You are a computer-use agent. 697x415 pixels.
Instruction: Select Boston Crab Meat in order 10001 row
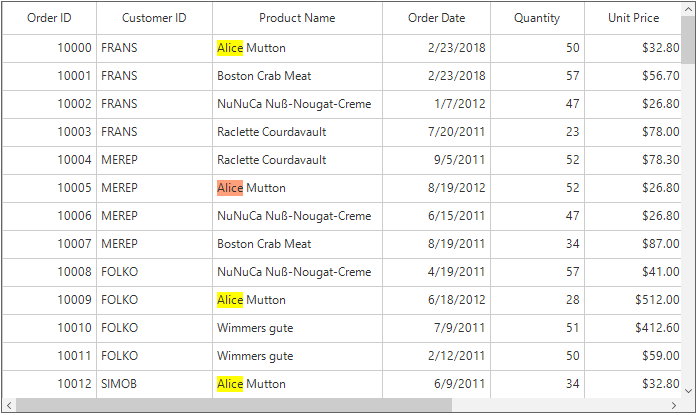[297, 76]
